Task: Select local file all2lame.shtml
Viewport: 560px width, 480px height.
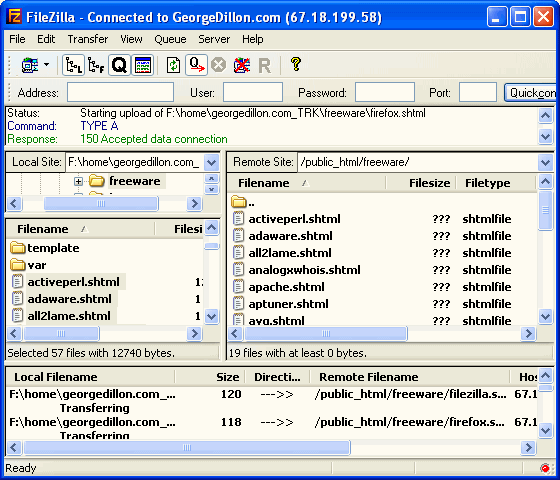Action: (x=69, y=316)
